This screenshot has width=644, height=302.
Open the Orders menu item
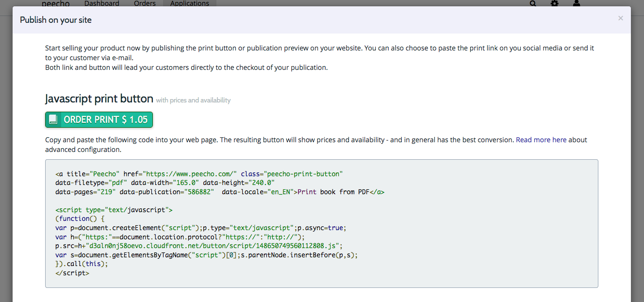click(145, 3)
